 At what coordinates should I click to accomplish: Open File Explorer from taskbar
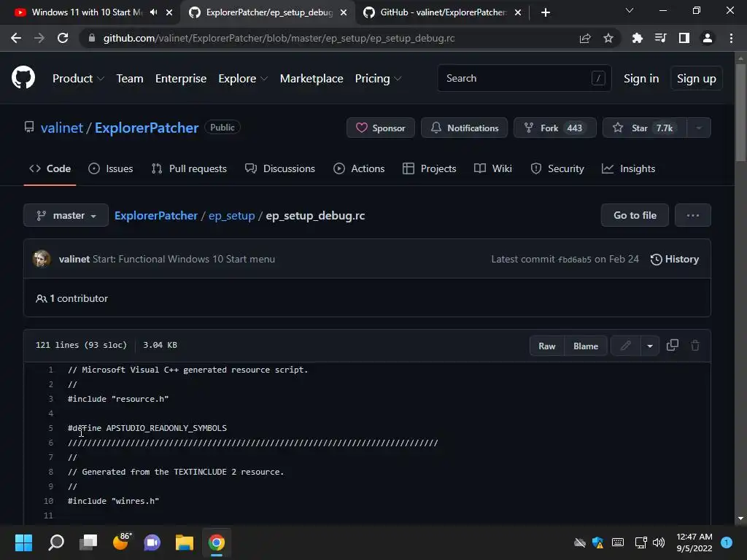[x=185, y=542]
